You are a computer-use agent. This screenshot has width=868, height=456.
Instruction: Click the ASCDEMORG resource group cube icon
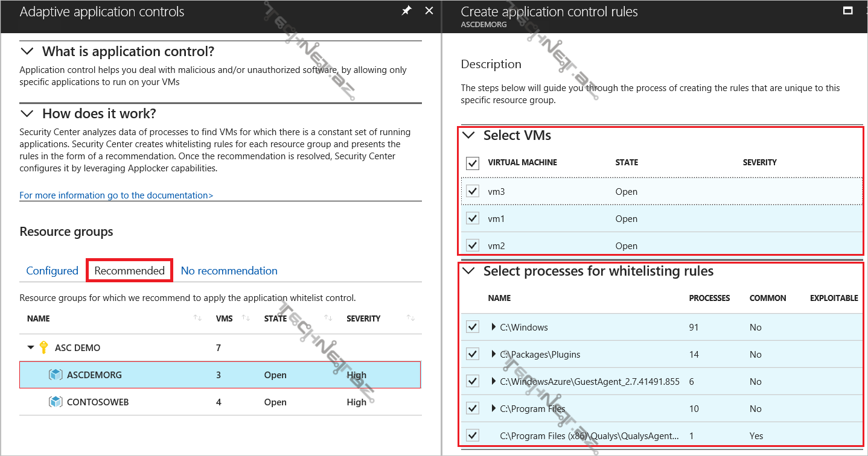[x=56, y=375]
